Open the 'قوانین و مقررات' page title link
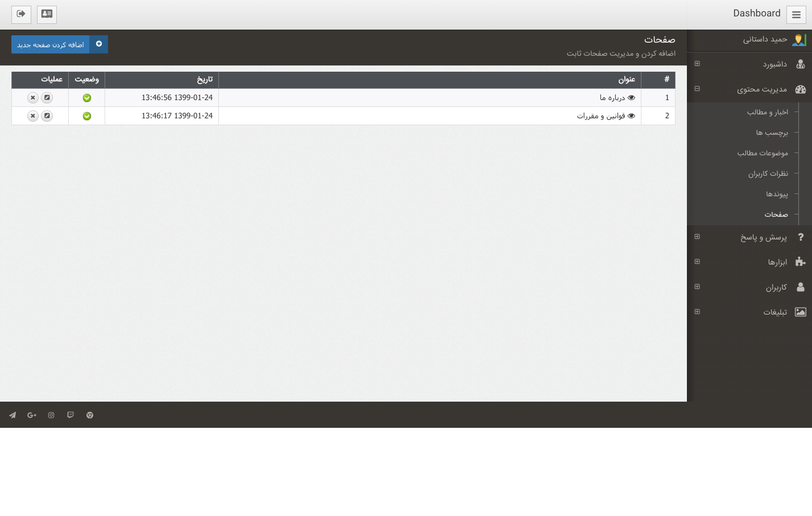Image resolution: width=812 pixels, height=516 pixels. click(x=600, y=116)
